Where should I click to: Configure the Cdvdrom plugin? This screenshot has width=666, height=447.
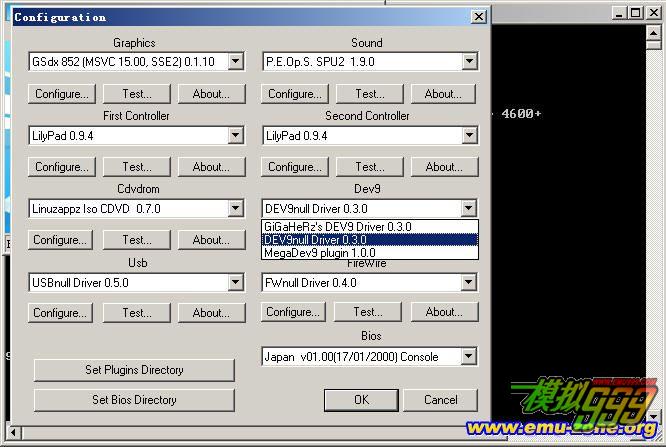click(x=60, y=240)
